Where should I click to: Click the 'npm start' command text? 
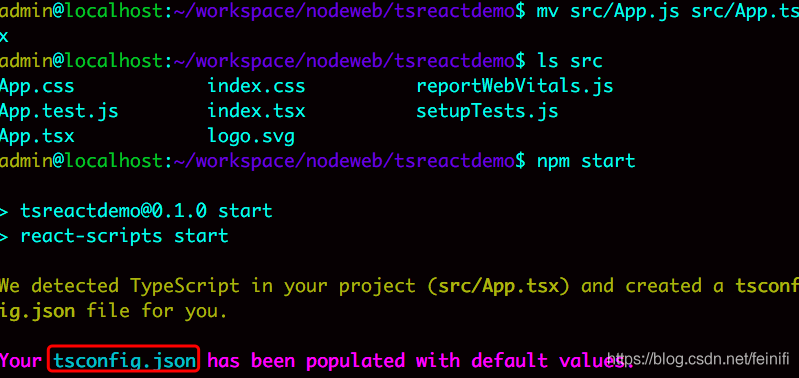pos(586,161)
